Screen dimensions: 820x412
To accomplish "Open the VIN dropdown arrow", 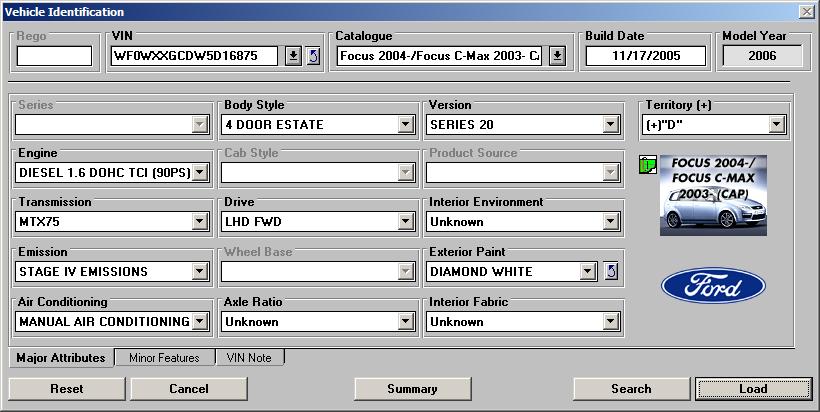I will pos(293,56).
